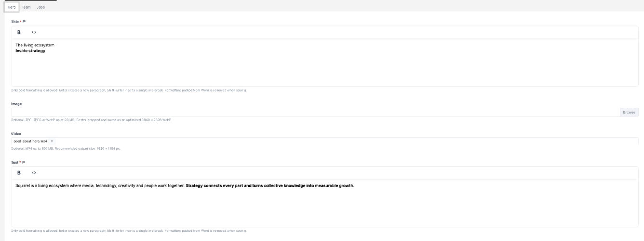Click the Text field label
This screenshot has width=644, height=241.
click(x=15, y=163)
